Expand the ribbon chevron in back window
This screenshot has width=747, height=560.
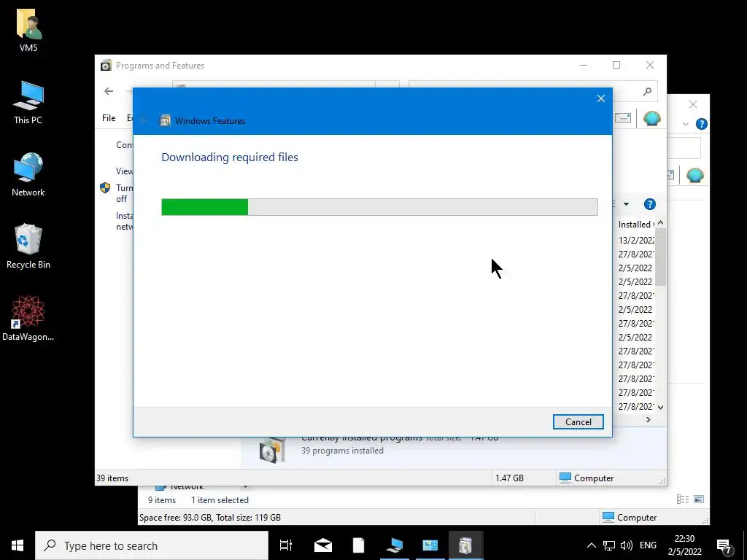click(685, 124)
